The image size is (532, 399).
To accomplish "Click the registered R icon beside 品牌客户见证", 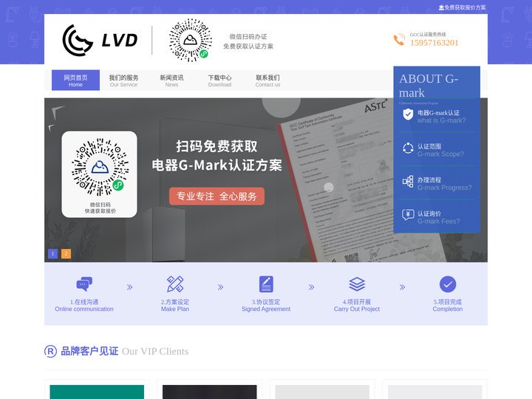I will pos(50,351).
